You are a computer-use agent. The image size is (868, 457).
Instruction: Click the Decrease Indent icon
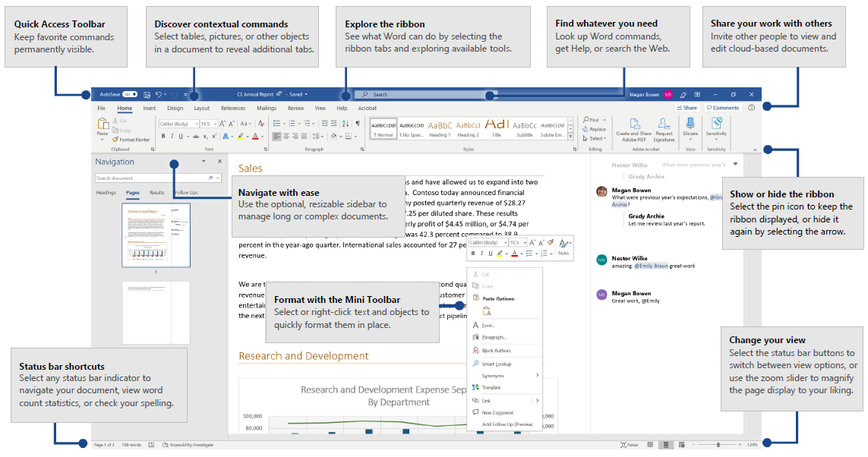click(x=325, y=124)
